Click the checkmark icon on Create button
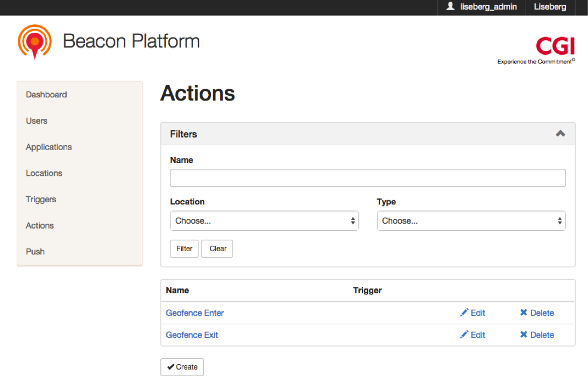 [x=171, y=367]
